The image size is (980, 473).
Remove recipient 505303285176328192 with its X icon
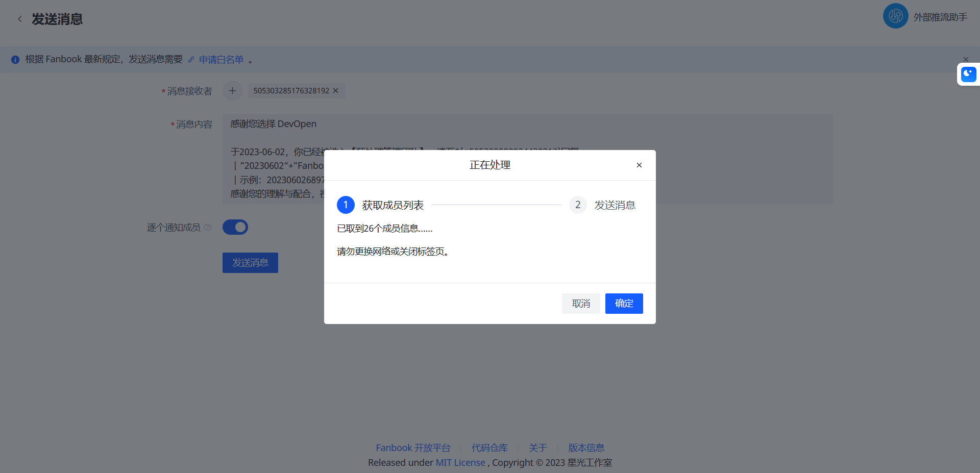[336, 91]
